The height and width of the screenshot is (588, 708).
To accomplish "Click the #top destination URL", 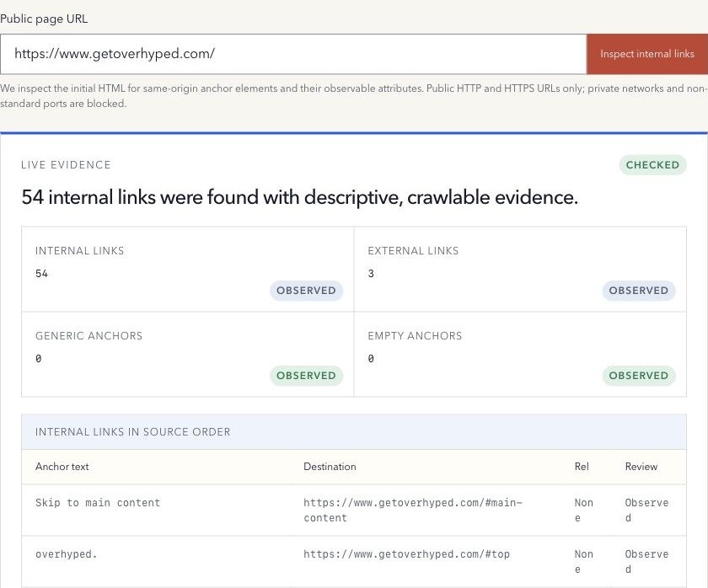I will [x=406, y=554].
